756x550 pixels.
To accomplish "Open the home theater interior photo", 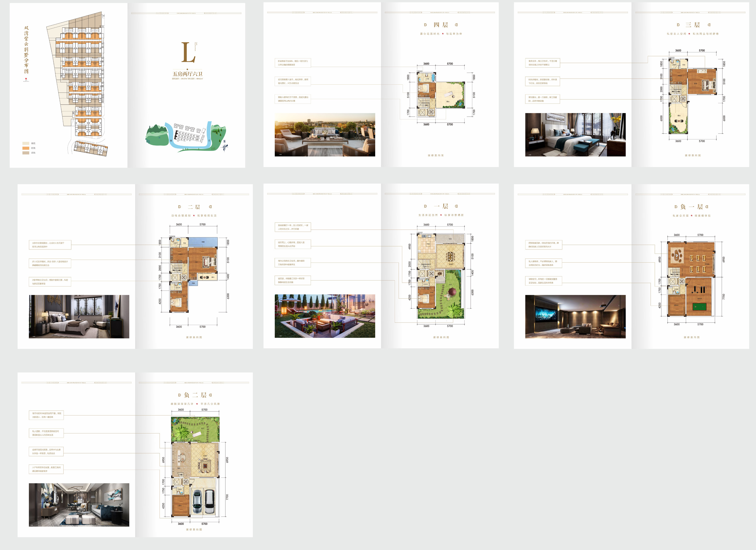I will (575, 317).
